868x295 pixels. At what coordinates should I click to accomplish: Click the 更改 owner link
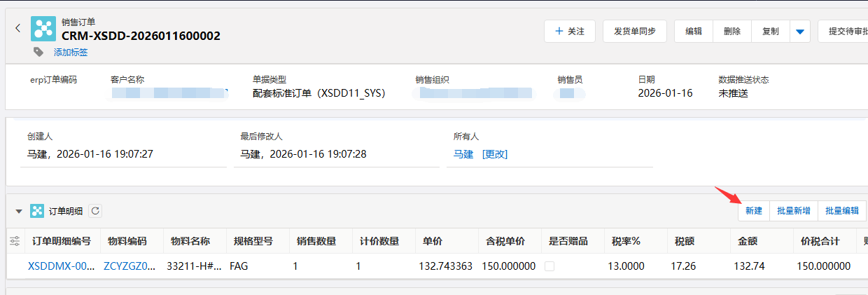(x=495, y=154)
